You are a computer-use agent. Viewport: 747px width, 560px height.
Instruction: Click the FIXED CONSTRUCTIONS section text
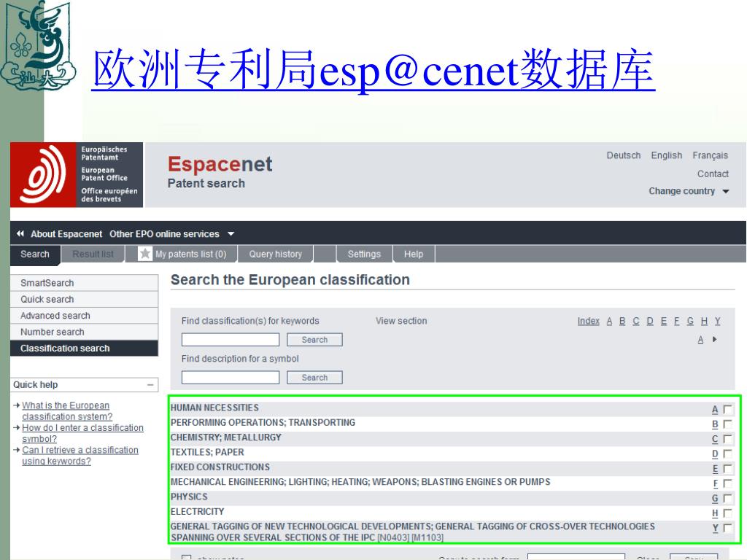click(220, 467)
